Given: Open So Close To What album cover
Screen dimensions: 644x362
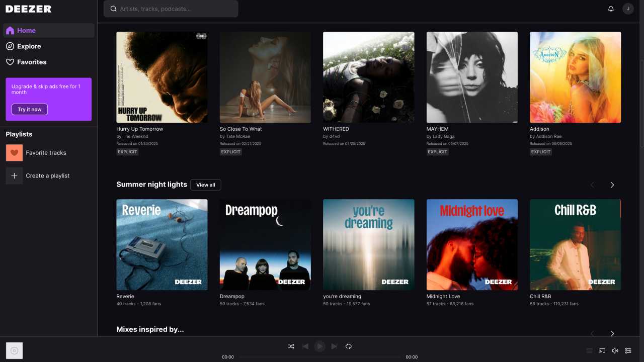Looking at the screenshot, I should [x=265, y=77].
